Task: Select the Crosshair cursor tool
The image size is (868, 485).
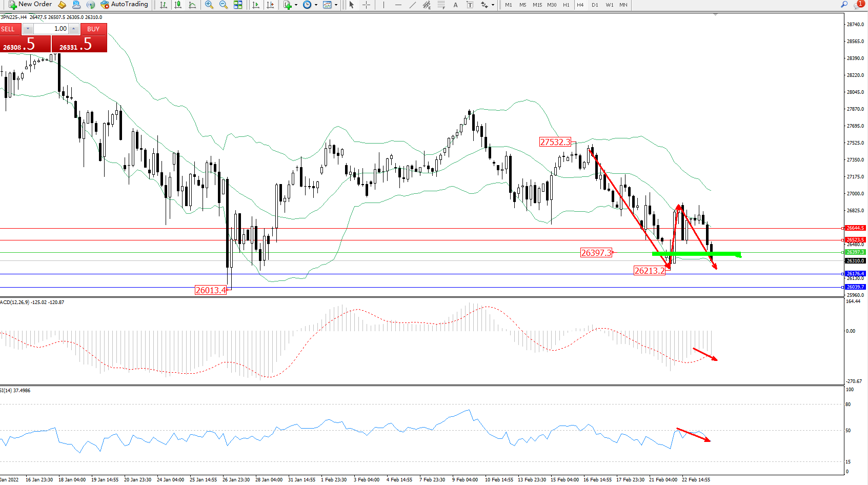Action: click(366, 5)
